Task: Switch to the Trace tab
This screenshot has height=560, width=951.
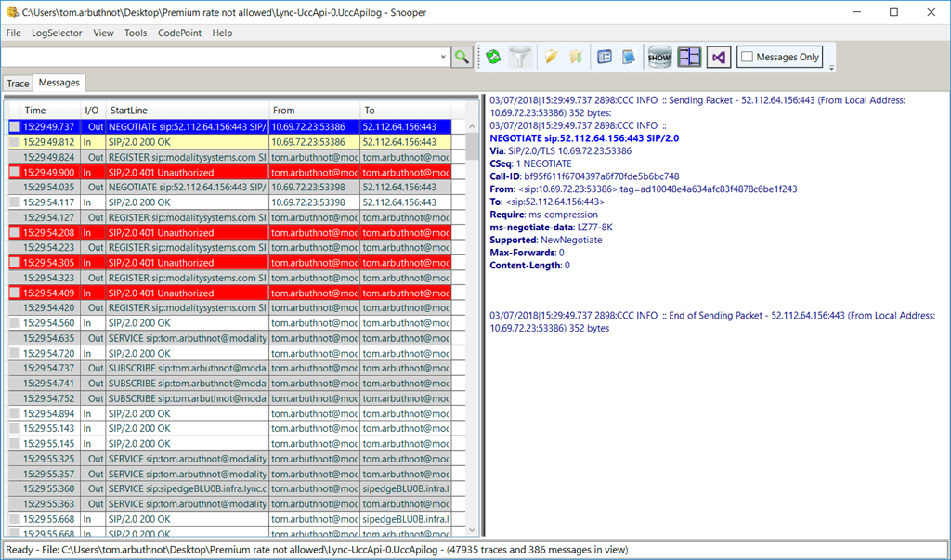Action: click(x=19, y=84)
